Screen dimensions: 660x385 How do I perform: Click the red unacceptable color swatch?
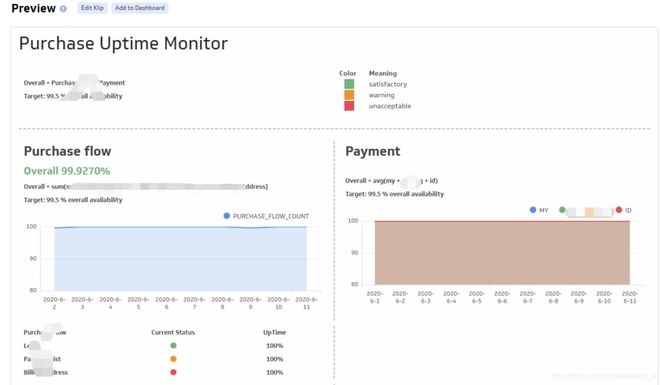click(x=349, y=106)
